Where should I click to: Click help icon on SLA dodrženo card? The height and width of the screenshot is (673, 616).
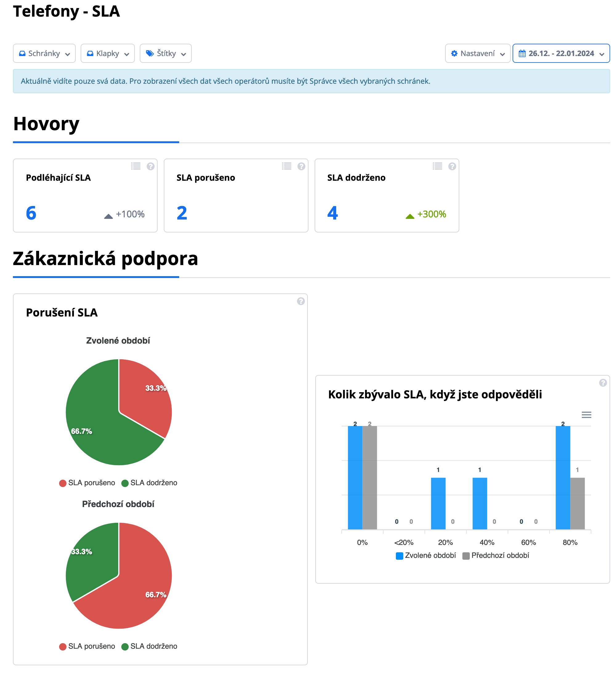(453, 166)
